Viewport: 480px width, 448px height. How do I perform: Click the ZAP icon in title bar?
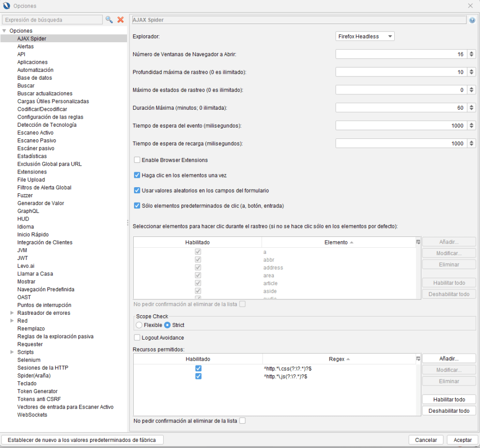click(6, 6)
